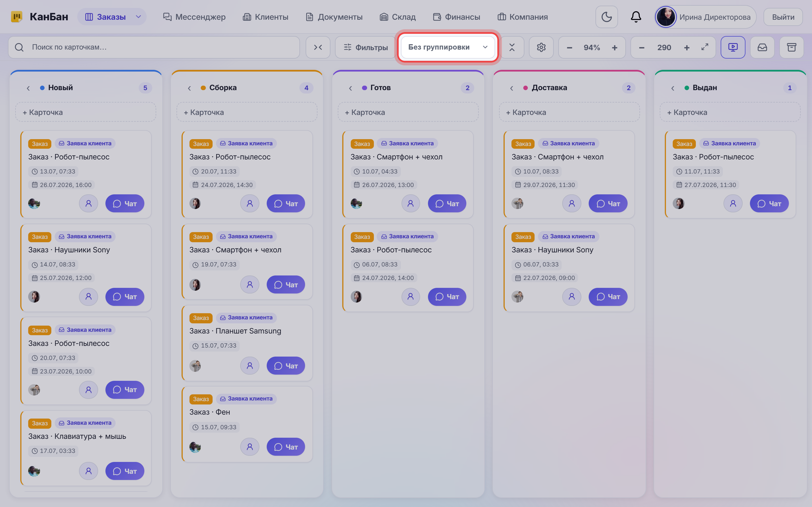Click the fullscreen expand arrows icon
812x507 pixels.
pyautogui.click(x=705, y=47)
